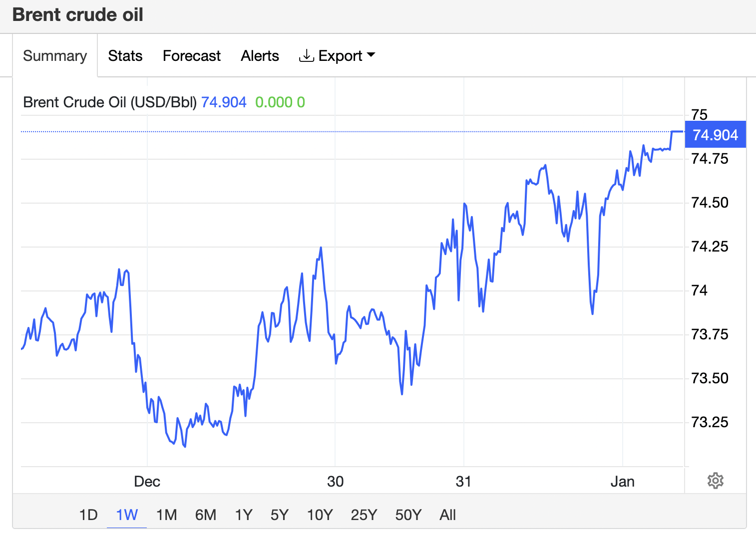756x542 pixels.
Task: Click the 73.25 y-axis label
Action: (x=710, y=422)
